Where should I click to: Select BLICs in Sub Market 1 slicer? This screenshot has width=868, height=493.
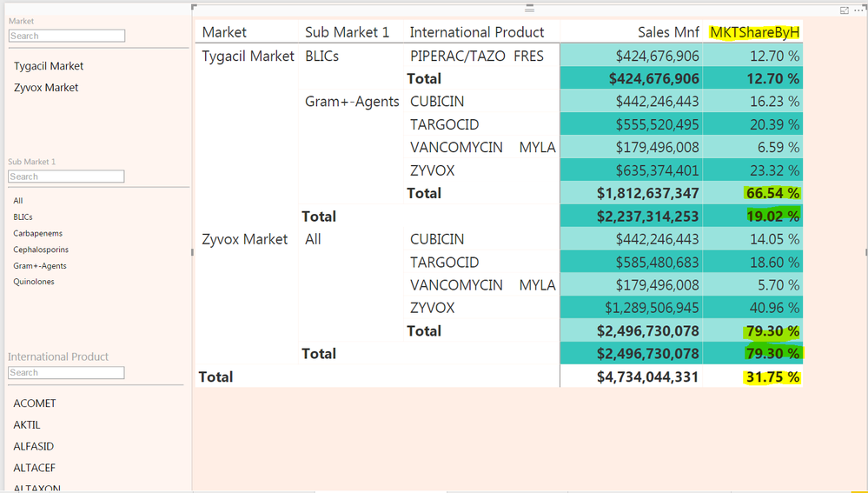pos(23,217)
